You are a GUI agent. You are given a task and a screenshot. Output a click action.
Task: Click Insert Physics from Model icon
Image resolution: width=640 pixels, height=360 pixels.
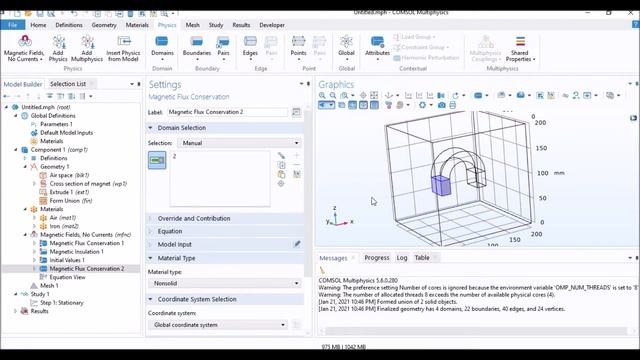(123, 48)
